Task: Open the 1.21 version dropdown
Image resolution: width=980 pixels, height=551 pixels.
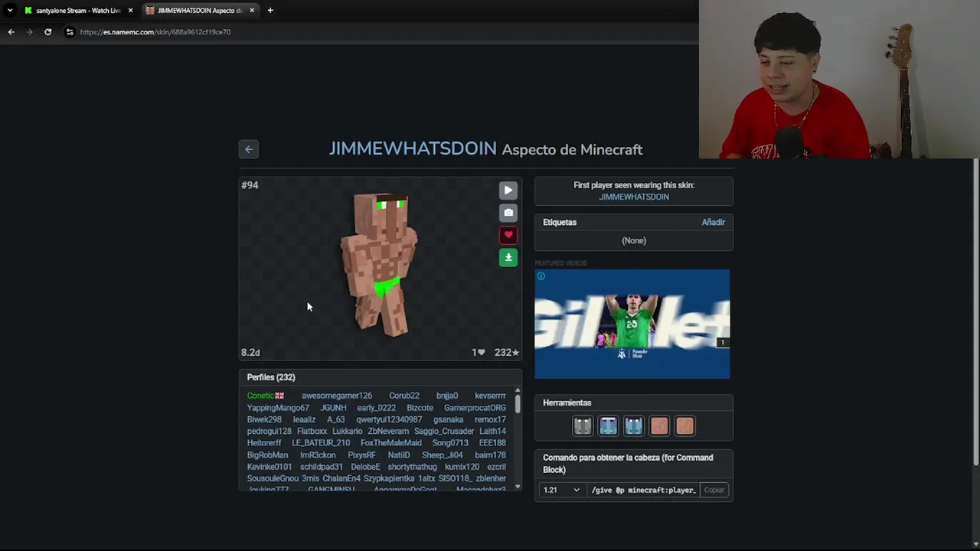Action: pyautogui.click(x=561, y=490)
